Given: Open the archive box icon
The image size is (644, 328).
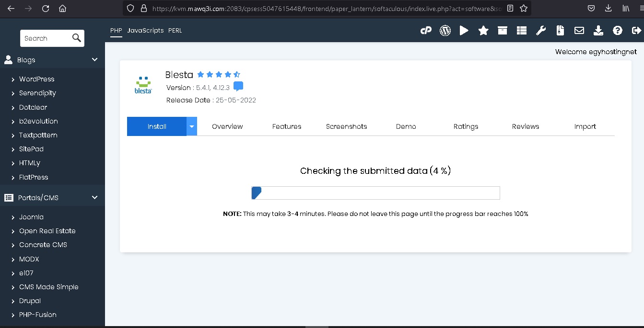Looking at the screenshot, I should pos(503,31).
